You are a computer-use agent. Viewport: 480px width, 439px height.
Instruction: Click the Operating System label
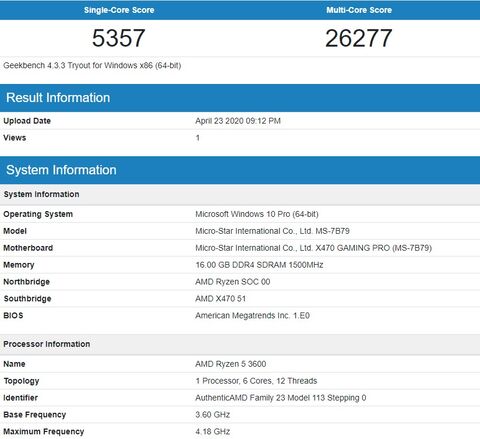pos(38,214)
